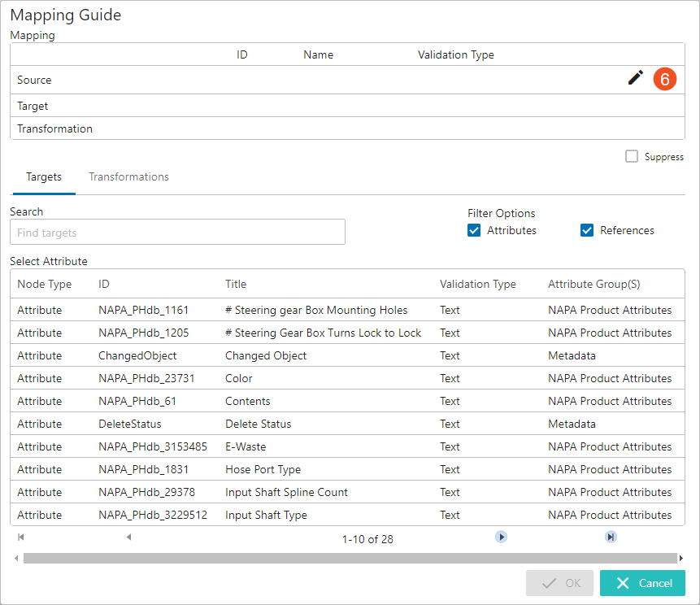Viewport: 700px width, 605px height.
Task: Click the pencil edit icon in Source row
Action: pos(635,78)
